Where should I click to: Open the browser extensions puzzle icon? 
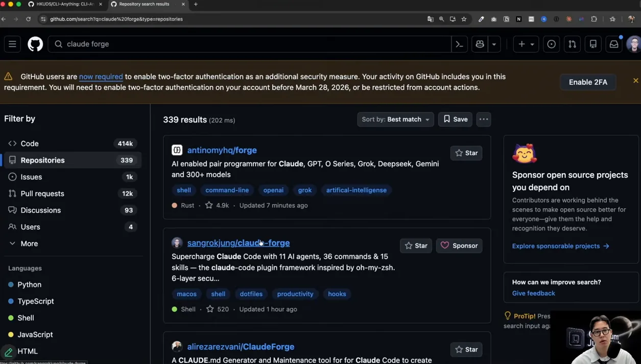click(594, 19)
